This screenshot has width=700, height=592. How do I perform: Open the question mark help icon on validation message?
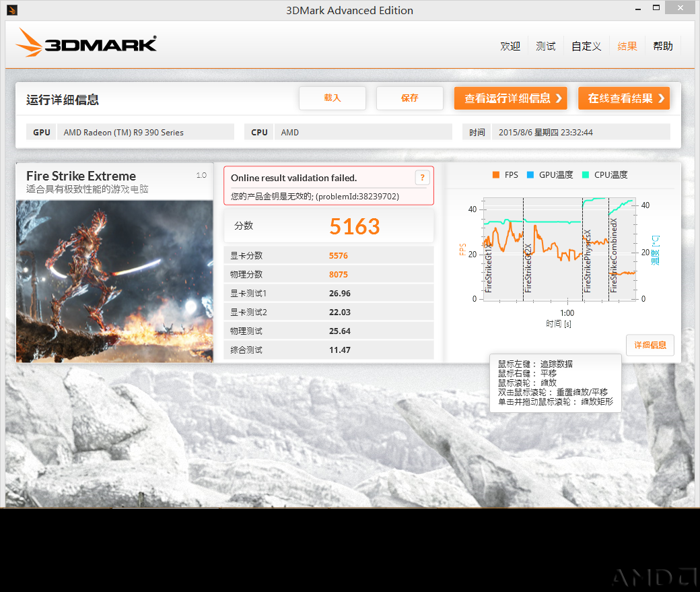(x=422, y=177)
